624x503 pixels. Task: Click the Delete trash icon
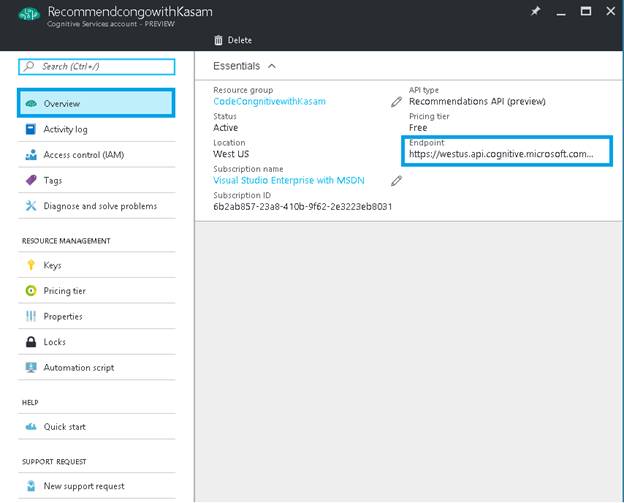(219, 40)
